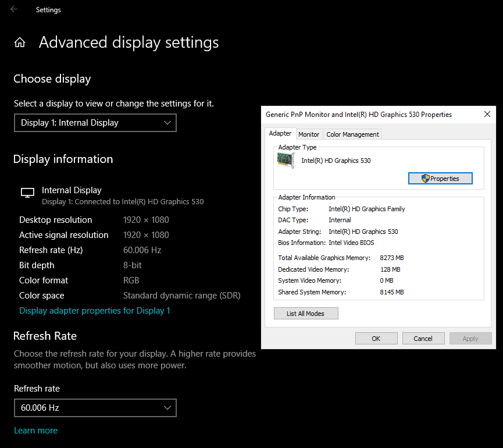Open the Choose display dropdown
Viewport: 503px width, 448px height.
coord(95,123)
